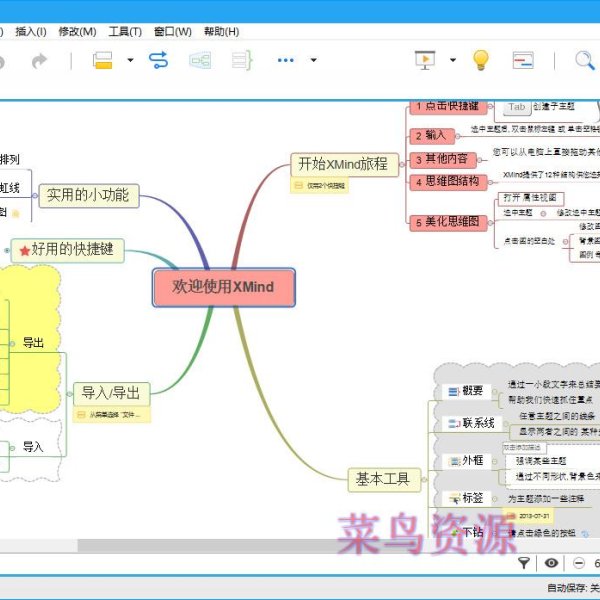Image resolution: width=600 pixels, height=600 pixels.
Task: Open the 插入(I) menu
Action: pyautogui.click(x=31, y=31)
